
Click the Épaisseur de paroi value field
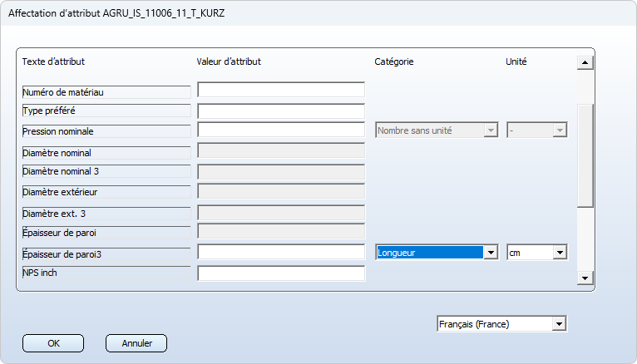281,232
